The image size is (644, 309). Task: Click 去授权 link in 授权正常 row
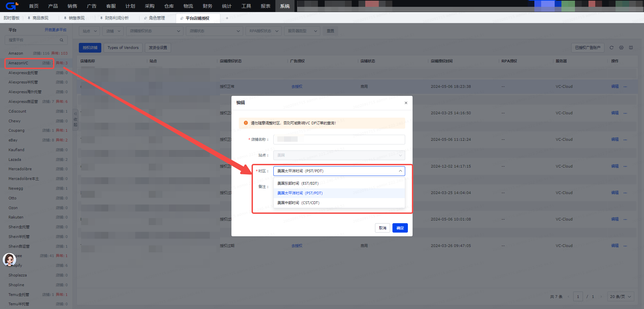[297, 86]
